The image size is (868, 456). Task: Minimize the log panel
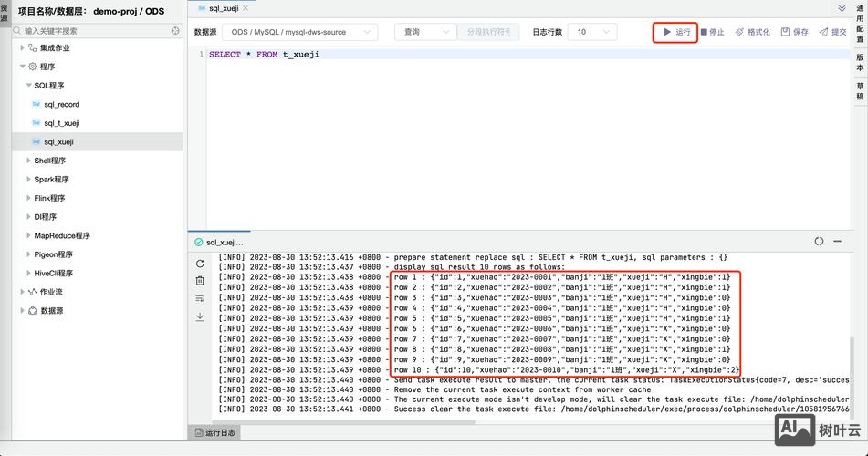838,242
